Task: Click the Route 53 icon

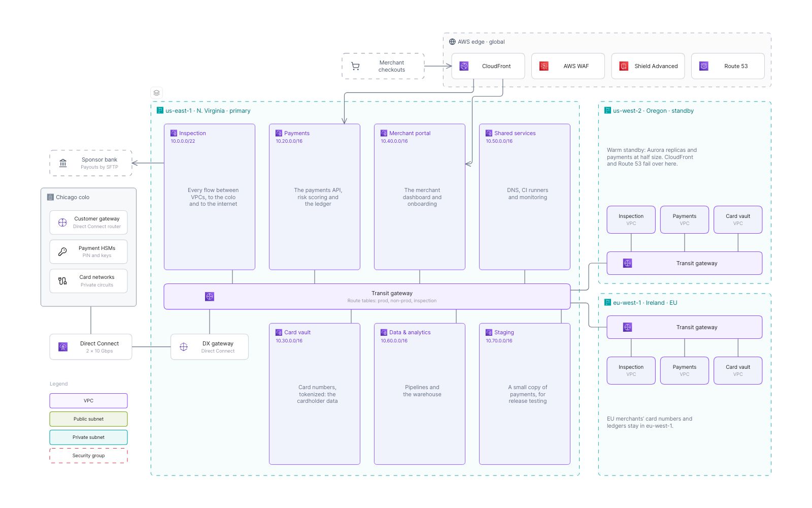Action: tap(703, 66)
